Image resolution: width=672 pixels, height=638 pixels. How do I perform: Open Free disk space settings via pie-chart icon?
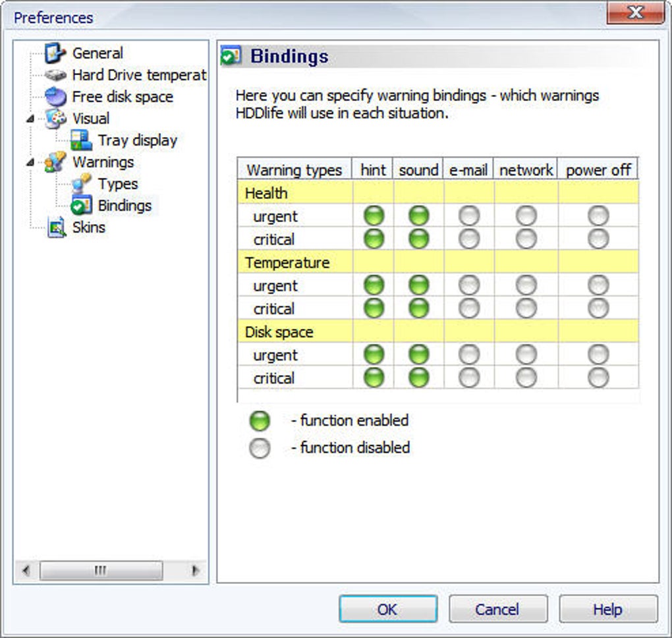55,96
